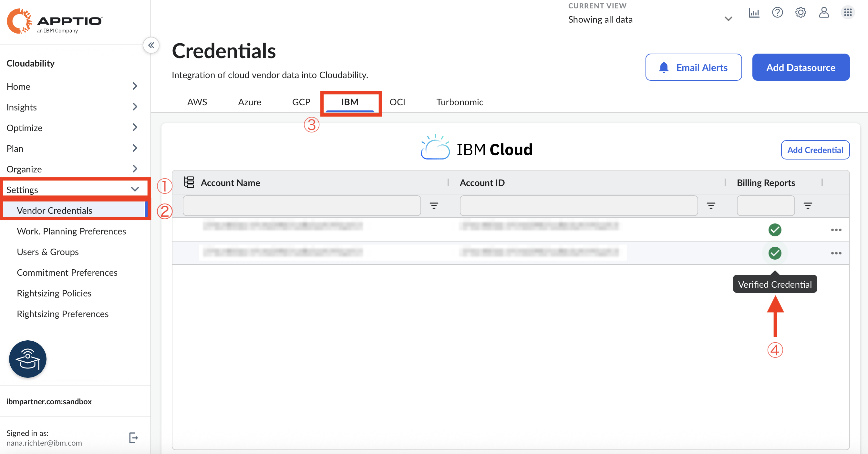Select the Turbonomic tab

click(x=459, y=102)
